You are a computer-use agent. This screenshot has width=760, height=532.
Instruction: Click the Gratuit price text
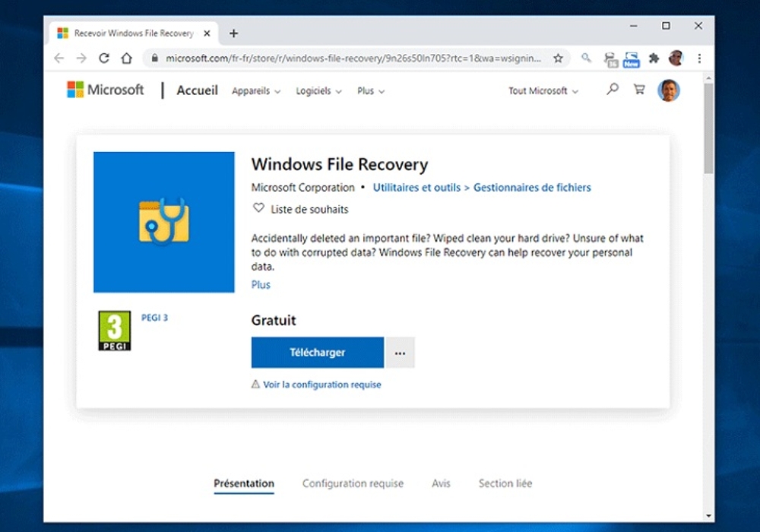click(x=274, y=320)
